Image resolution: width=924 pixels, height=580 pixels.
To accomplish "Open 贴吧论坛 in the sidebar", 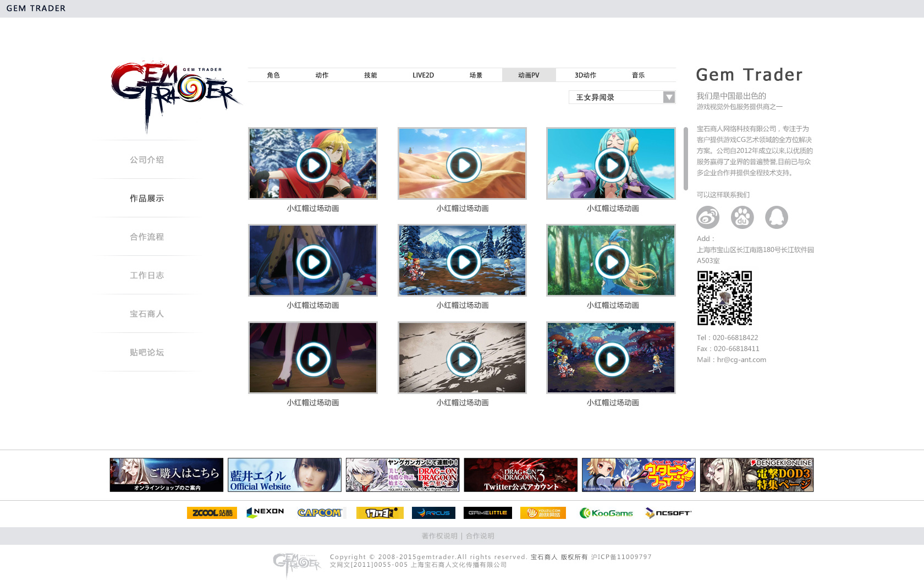I will click(147, 352).
